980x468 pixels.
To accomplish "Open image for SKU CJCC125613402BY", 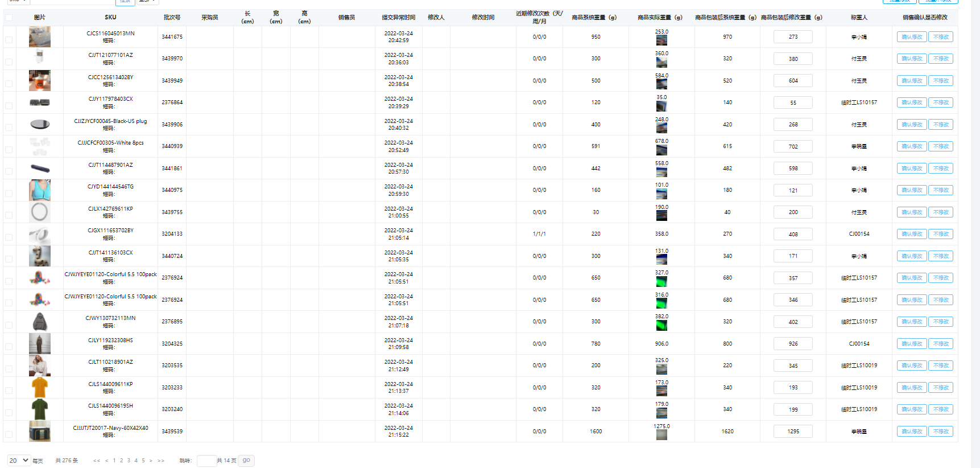I will (39, 81).
